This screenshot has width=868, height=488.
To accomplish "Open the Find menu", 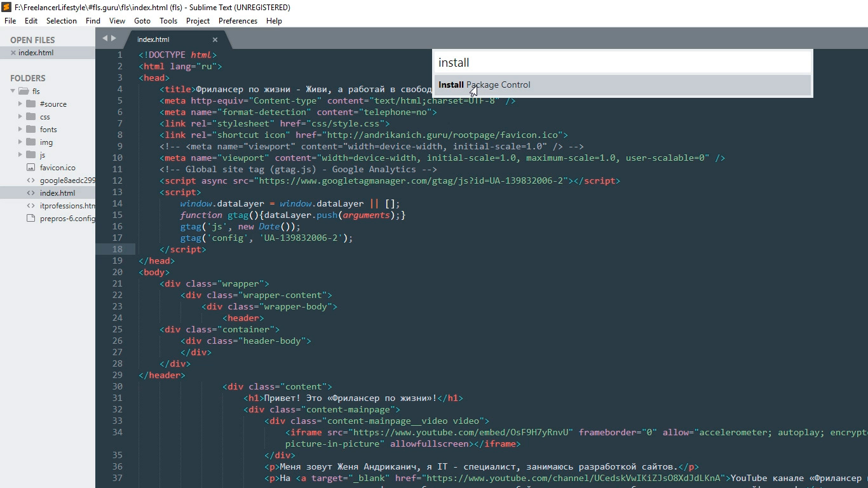I will click(93, 21).
